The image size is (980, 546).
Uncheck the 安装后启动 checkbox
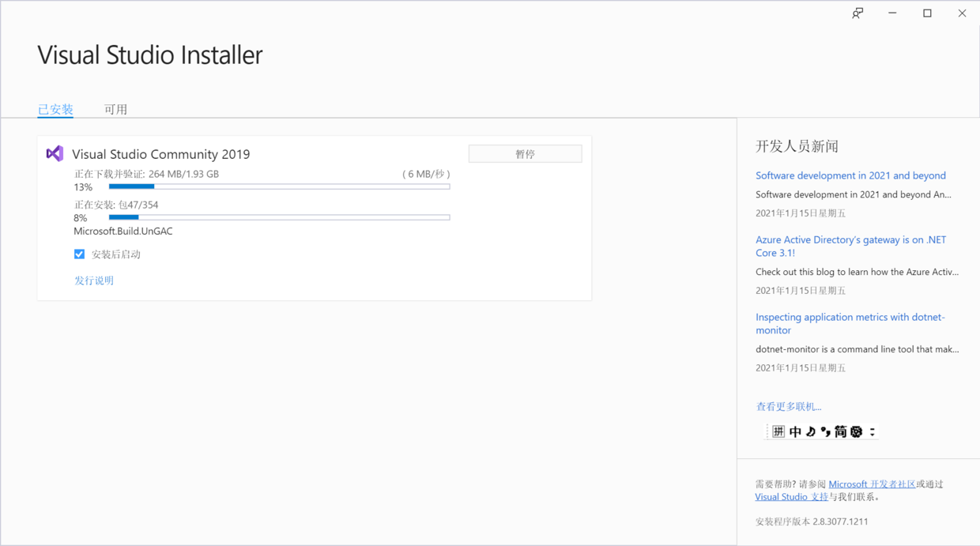point(79,254)
